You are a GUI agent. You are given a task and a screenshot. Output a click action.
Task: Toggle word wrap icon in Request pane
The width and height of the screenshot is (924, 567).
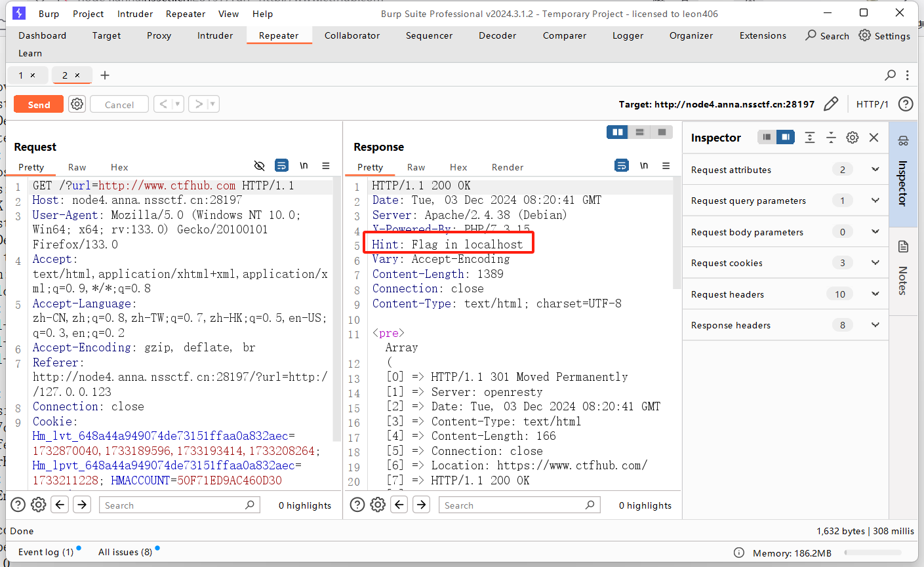coord(282,165)
